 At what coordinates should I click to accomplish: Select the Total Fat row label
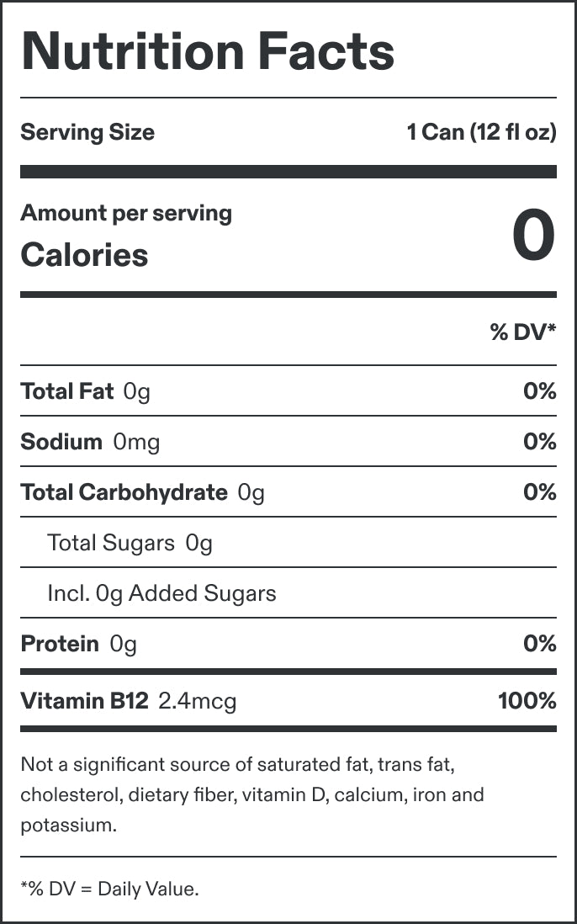point(67,391)
